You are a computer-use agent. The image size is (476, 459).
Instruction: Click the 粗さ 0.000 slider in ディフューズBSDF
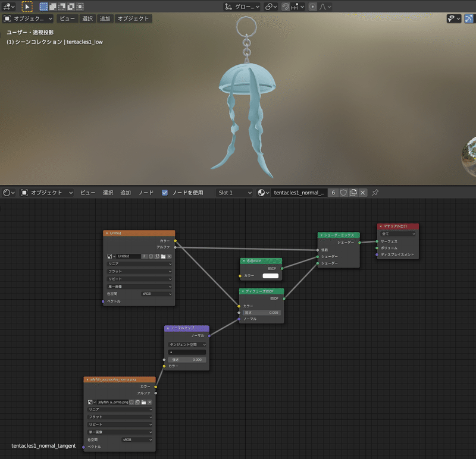tap(262, 313)
